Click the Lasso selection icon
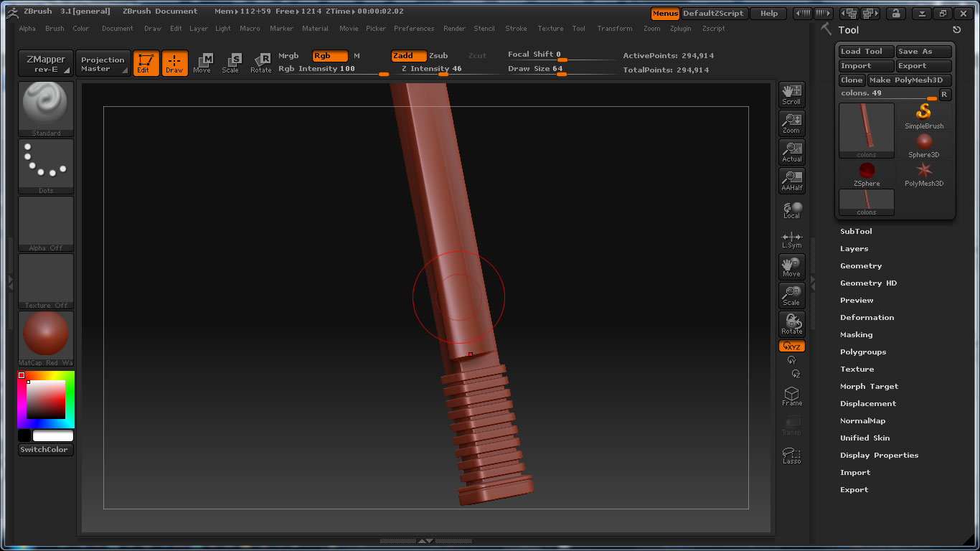 coord(791,456)
